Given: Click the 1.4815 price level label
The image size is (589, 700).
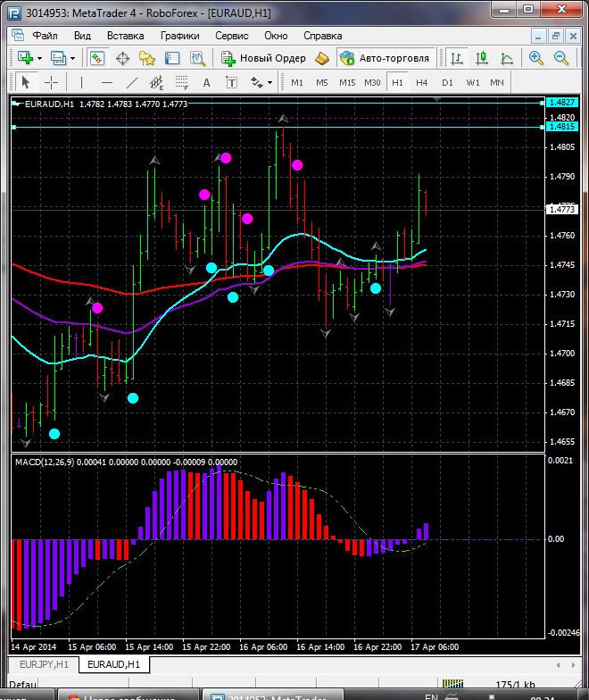Looking at the screenshot, I should 563,128.
